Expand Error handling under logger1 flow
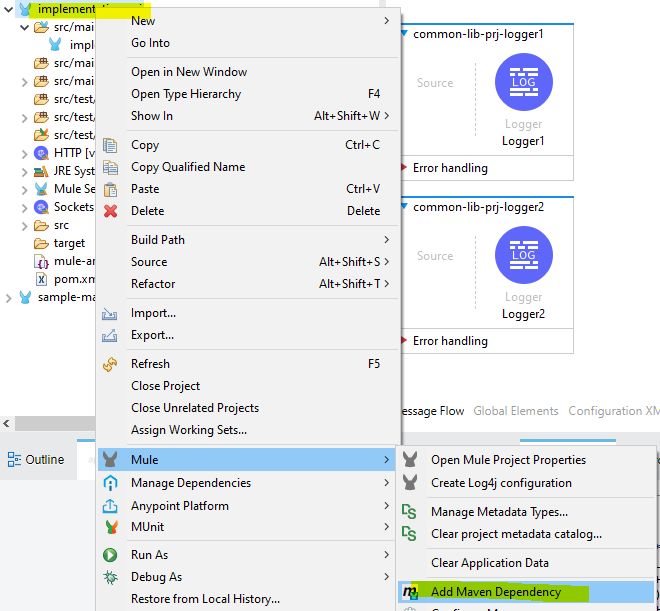Image resolution: width=660 pixels, height=611 pixels. (x=404, y=167)
